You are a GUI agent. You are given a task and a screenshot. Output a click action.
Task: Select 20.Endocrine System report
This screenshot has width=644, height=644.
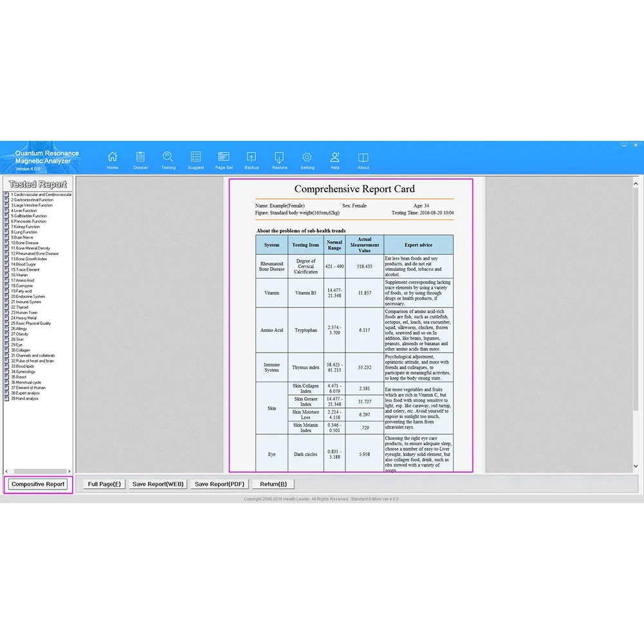pos(28,296)
